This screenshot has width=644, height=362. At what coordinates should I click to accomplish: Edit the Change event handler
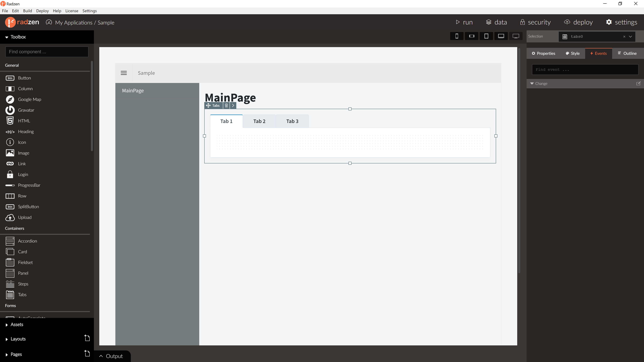click(638, 83)
